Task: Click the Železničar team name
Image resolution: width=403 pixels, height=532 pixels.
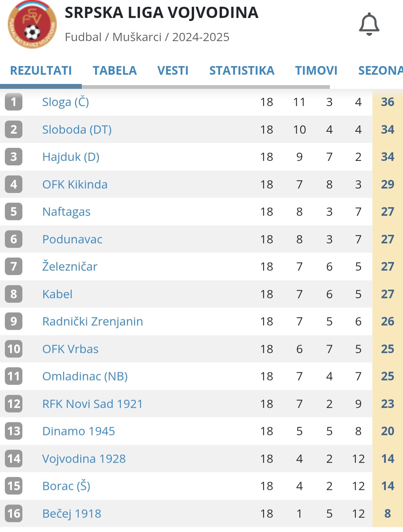Action: coord(70,267)
